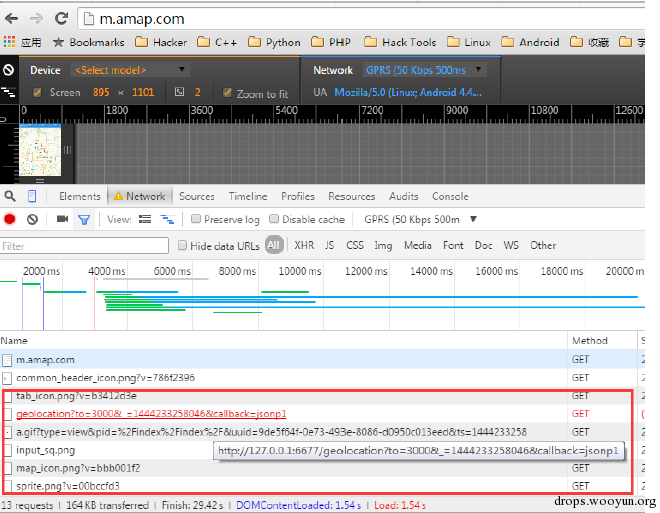Filter requests by XHR type
This screenshot has height=513, width=660.
tap(304, 245)
